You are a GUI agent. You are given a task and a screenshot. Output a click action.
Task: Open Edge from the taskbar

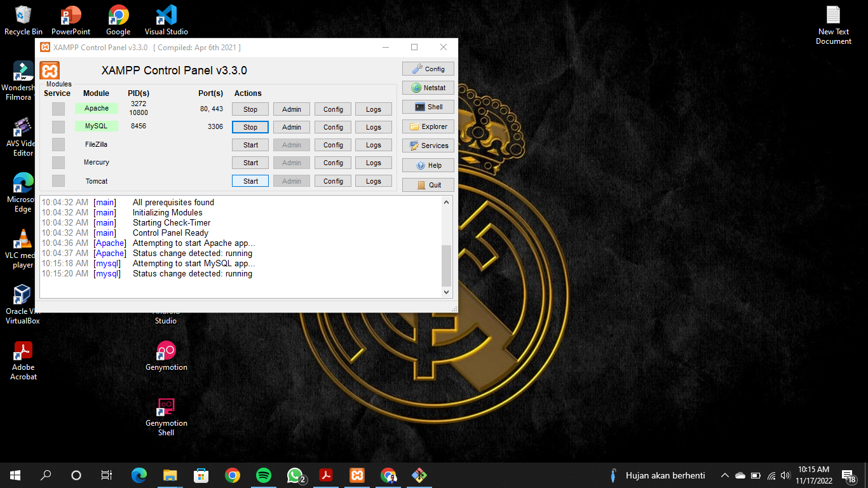pyautogui.click(x=139, y=475)
